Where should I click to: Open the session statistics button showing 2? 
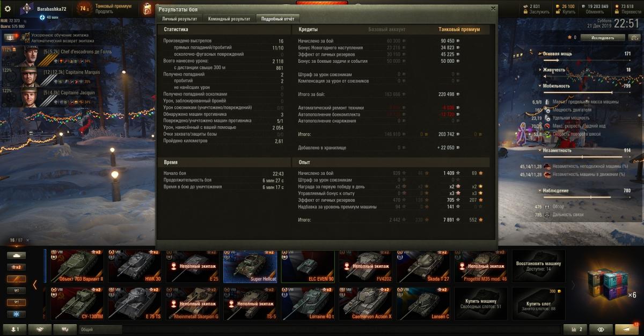[575, 330]
